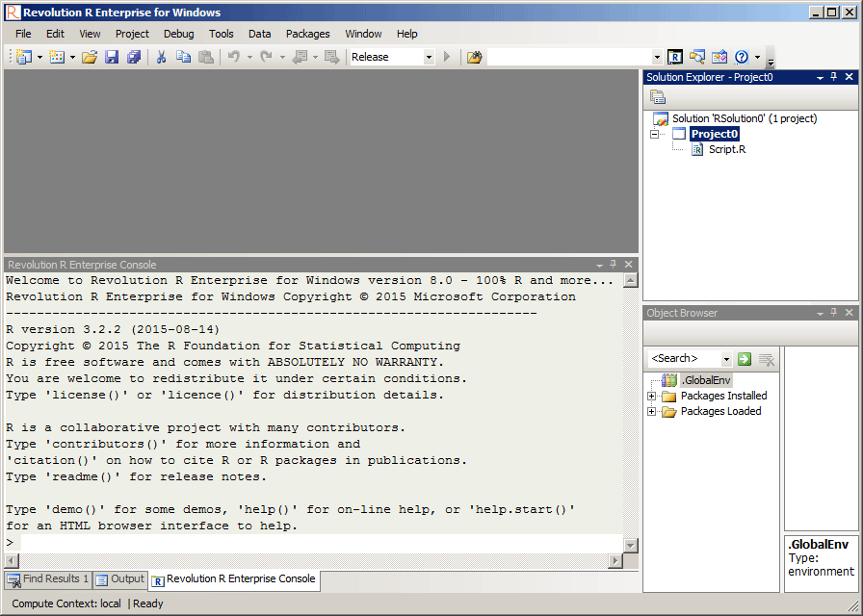Viewport: 863px width, 616px height.
Task: Click the toolbar Find text input box
Action: [569, 57]
